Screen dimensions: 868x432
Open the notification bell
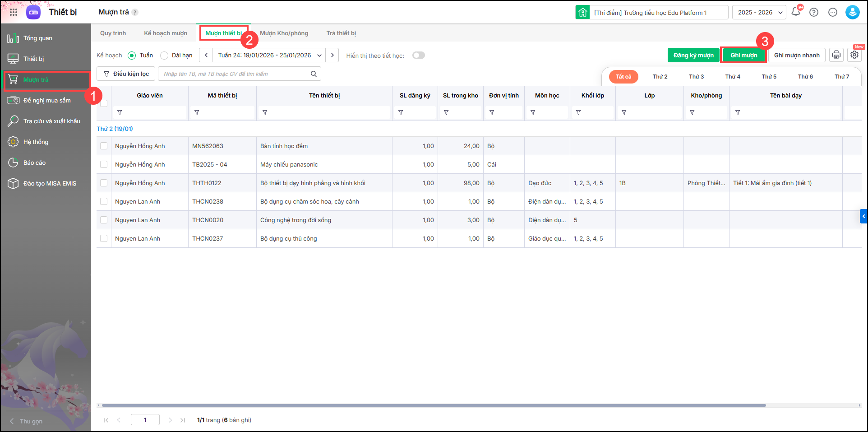click(796, 12)
